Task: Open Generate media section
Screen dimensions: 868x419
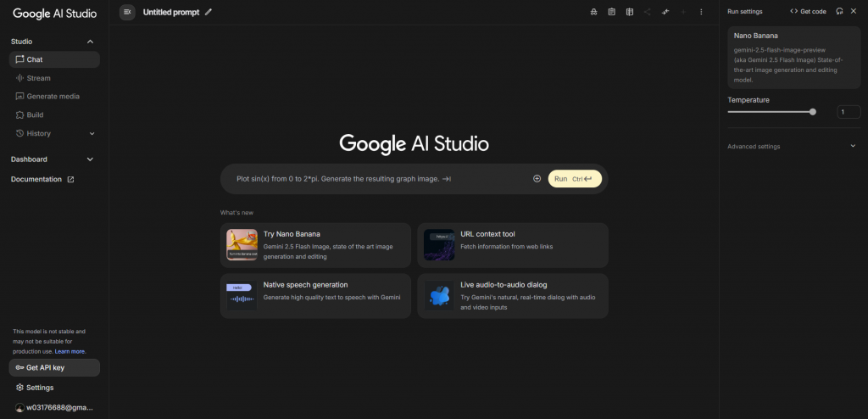Action: click(54, 97)
